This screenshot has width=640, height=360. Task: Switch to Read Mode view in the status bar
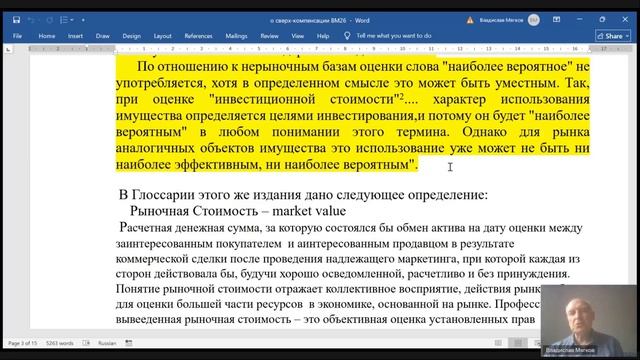[x=498, y=343]
